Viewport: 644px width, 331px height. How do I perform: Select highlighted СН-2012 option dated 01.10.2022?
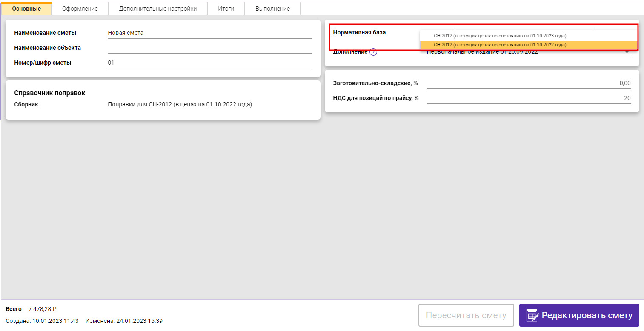click(500, 45)
